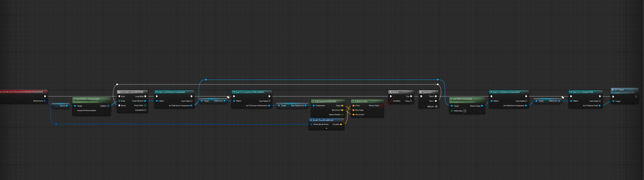Click the Cast To FS_MasterField cast icon
644x180 pixels.
pyautogui.click(x=570, y=92)
